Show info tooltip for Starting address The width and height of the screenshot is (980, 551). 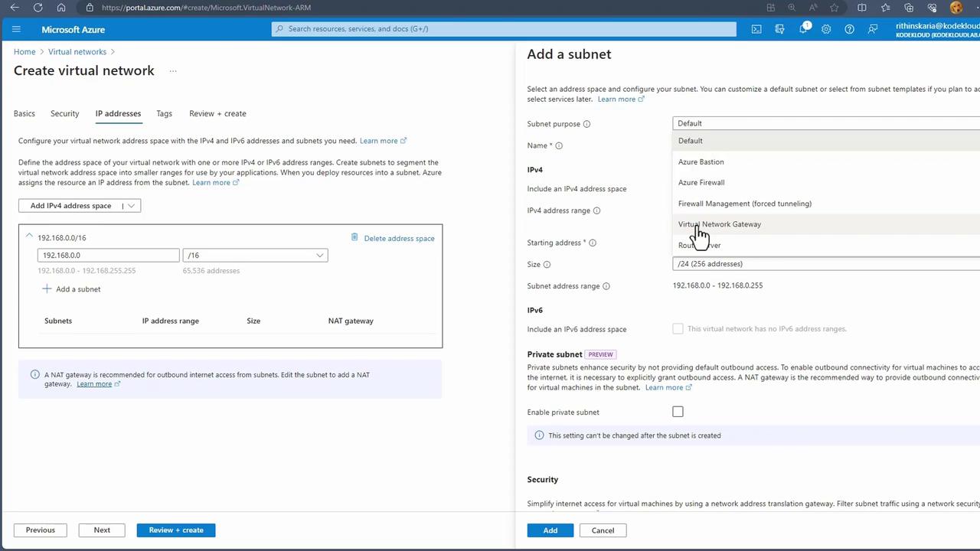click(x=593, y=243)
